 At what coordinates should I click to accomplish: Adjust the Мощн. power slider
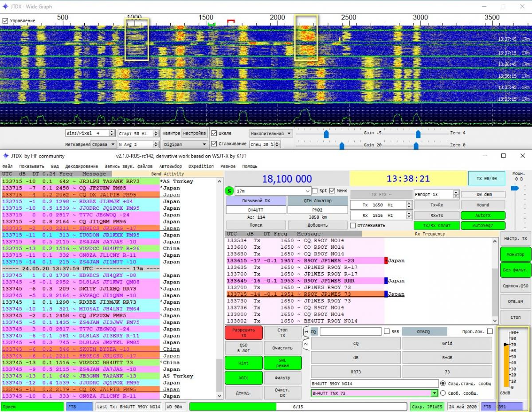[x=514, y=188]
